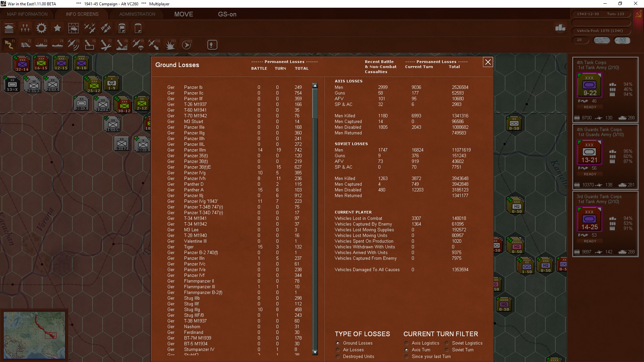The width and height of the screenshot is (644, 362).
Task: Click the F12 end turn icon
Action: [x=186, y=45]
